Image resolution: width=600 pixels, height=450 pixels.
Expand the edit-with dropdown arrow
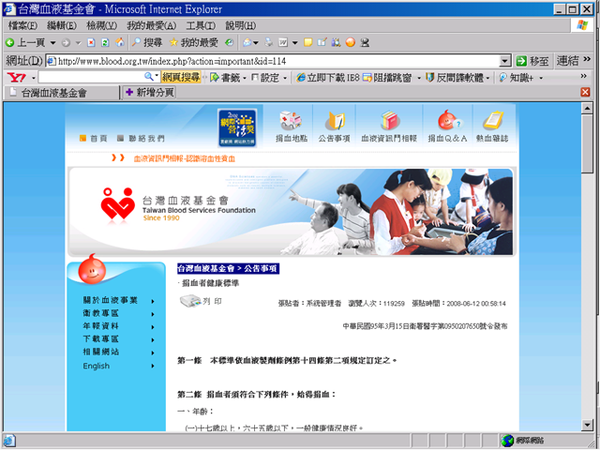tap(295, 43)
